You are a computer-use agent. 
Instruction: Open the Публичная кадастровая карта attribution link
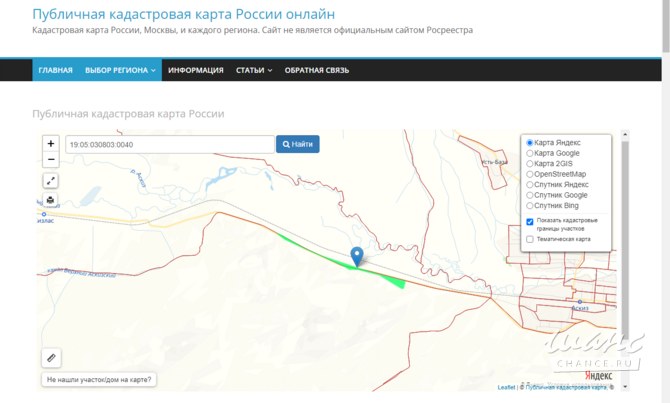tap(566, 387)
